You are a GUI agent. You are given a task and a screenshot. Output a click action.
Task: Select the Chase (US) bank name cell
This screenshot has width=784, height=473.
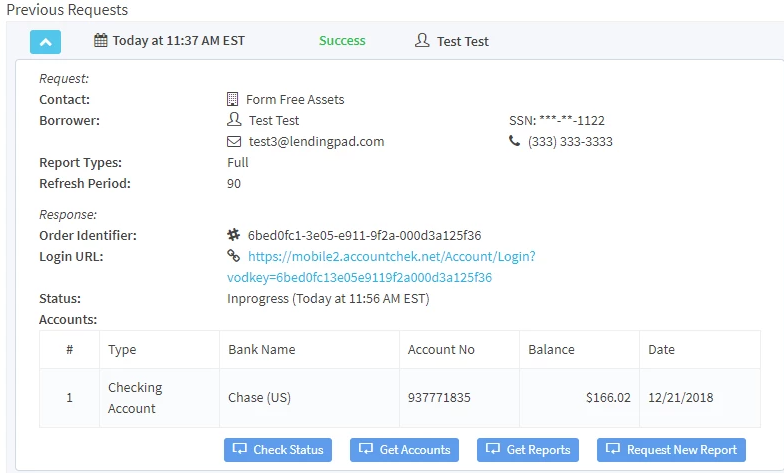310,398
